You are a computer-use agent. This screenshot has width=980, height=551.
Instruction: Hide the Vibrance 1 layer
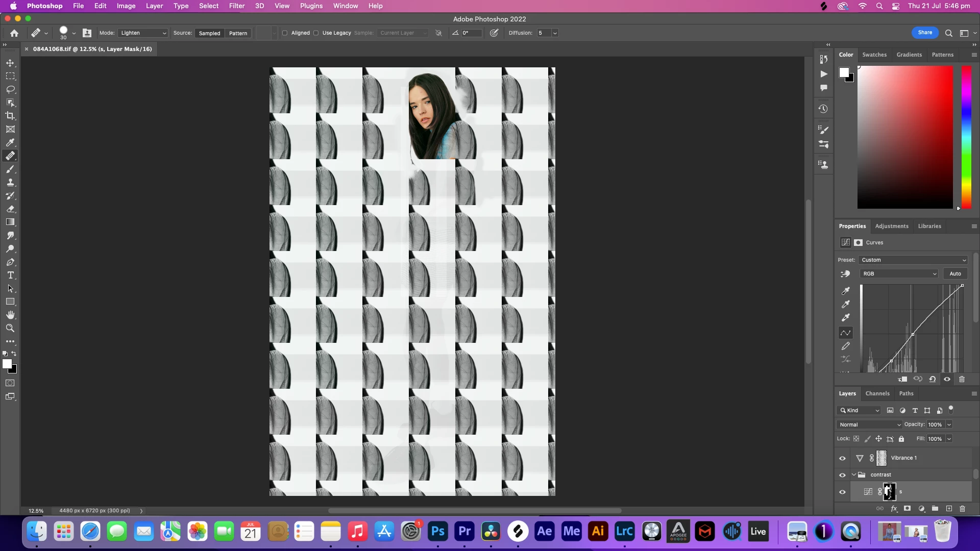[x=842, y=458]
